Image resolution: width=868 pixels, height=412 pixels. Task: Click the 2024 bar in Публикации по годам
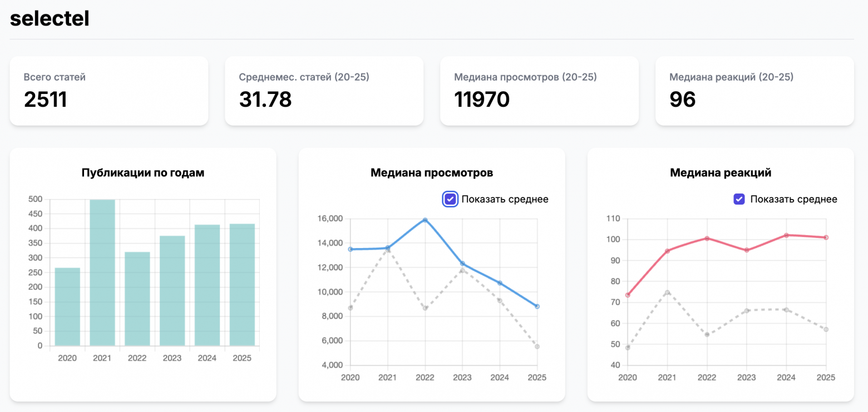(208, 285)
